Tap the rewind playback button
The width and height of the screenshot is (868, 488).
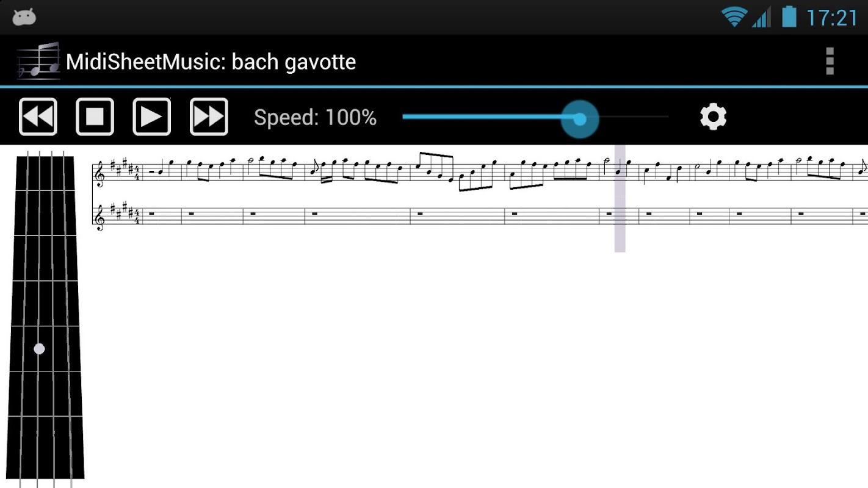click(x=38, y=117)
